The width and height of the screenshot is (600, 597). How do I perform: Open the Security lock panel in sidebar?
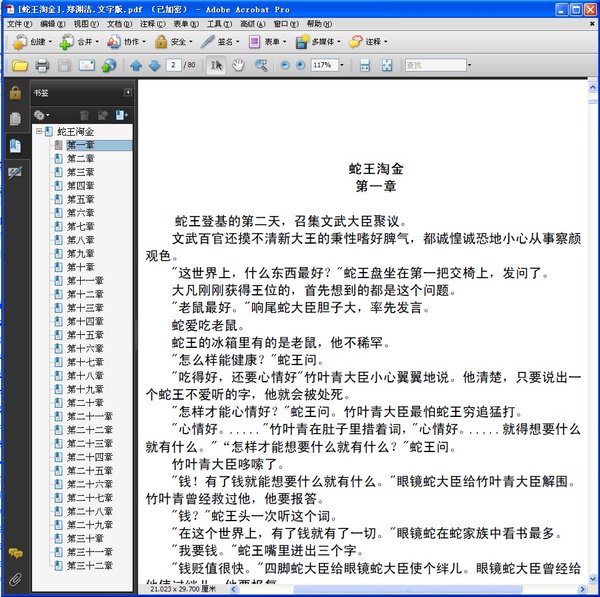(15, 93)
